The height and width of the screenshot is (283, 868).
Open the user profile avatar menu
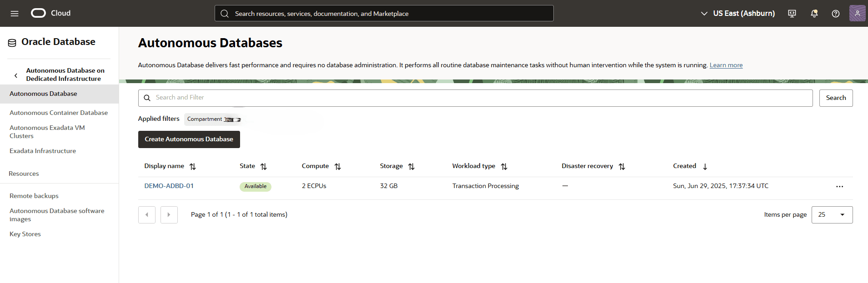coord(857,13)
